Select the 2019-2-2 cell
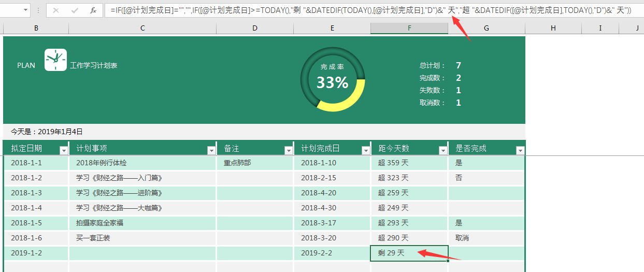644x272 pixels. click(332, 253)
